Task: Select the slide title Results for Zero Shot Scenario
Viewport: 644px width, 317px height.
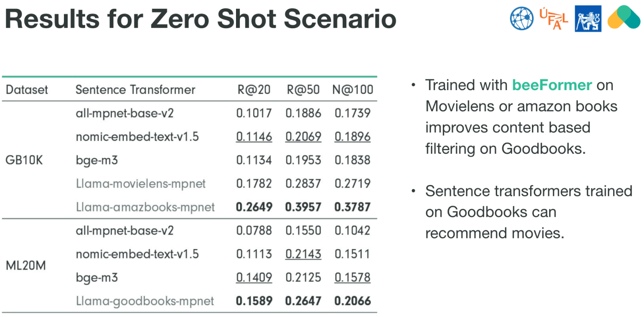Action: click(200, 19)
